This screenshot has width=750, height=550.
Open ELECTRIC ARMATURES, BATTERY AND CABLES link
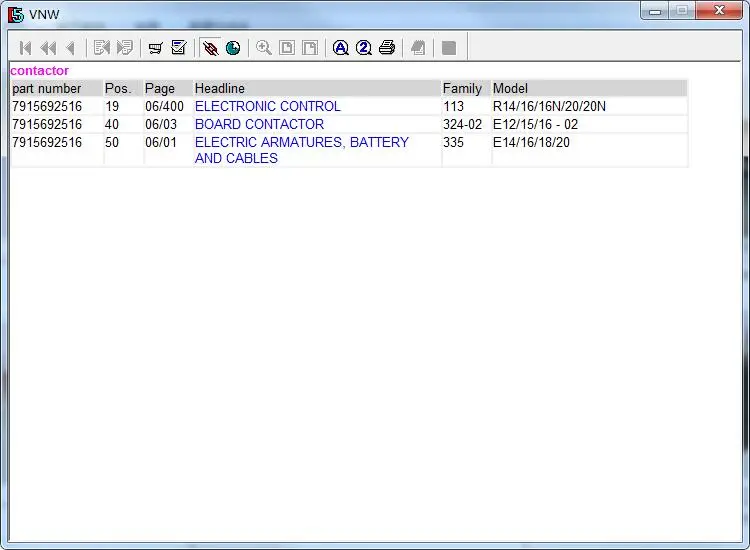302,150
